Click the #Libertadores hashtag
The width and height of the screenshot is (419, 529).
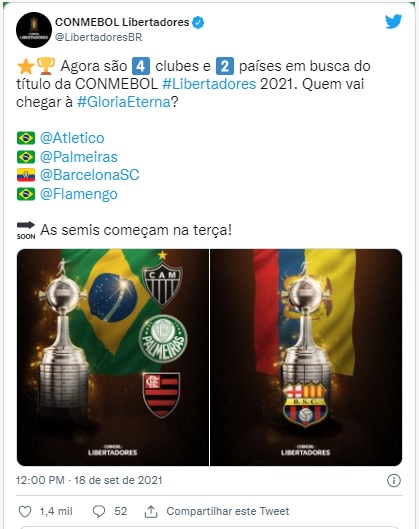[x=209, y=84]
